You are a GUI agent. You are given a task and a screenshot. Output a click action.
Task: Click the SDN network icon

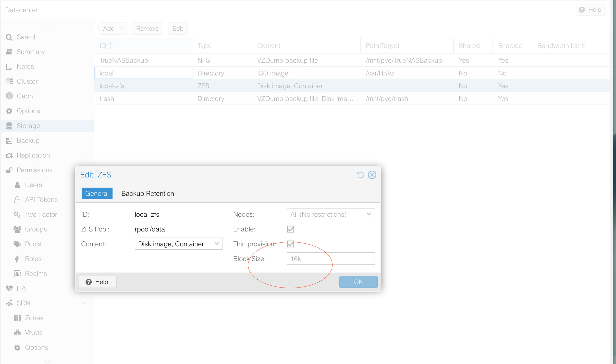tap(9, 303)
